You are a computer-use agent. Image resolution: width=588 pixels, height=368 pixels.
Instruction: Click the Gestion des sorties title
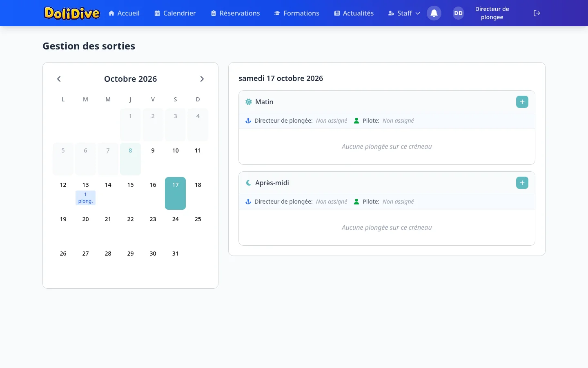[89, 46]
